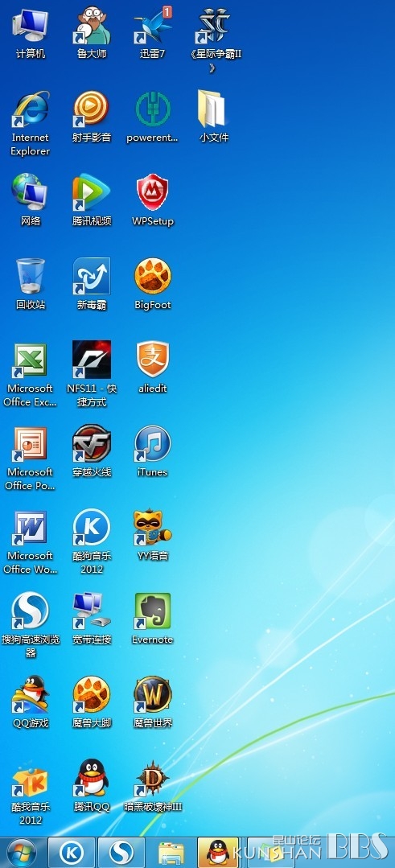Screen dimensions: 395x868
Task: Click the Sogou browser taskbar button
Action: tap(121, 853)
